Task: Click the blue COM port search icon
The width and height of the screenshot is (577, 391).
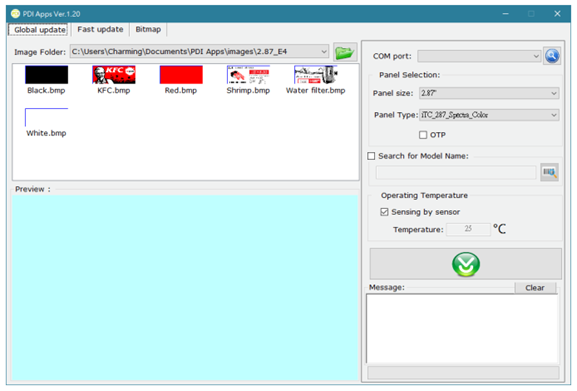Action: tap(552, 56)
